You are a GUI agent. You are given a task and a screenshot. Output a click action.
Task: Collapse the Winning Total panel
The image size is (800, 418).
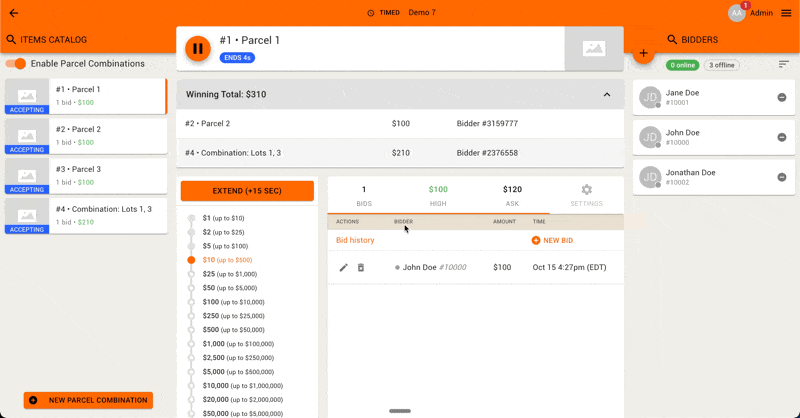[606, 94]
